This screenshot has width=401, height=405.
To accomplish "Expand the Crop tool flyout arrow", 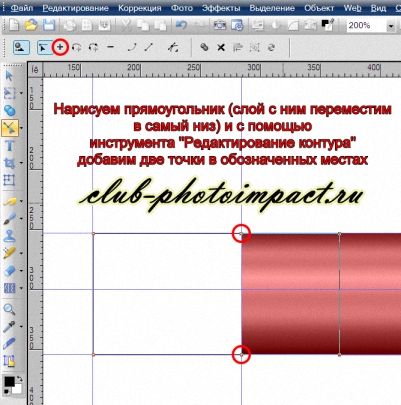I will pyautogui.click(x=21, y=163).
